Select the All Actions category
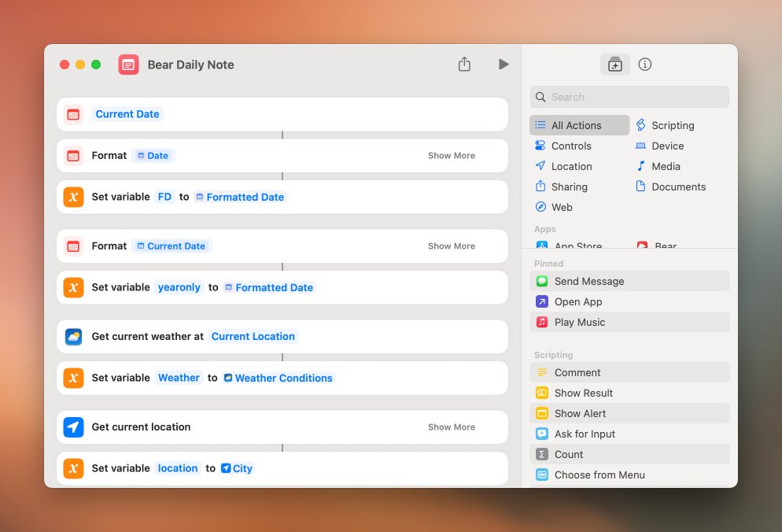782x532 pixels. (x=580, y=125)
